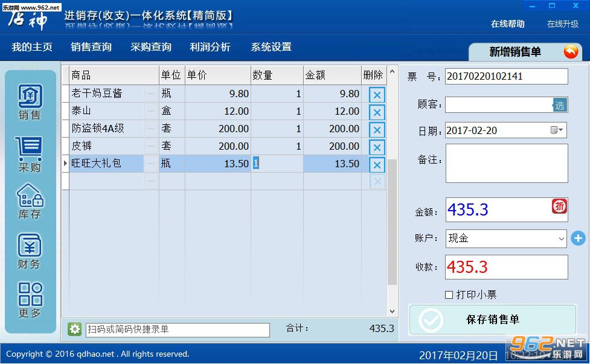Viewport: 590px width, 364px height.
Task: Delete the 旺旺大礼包 row with its X icon
Action: click(377, 165)
